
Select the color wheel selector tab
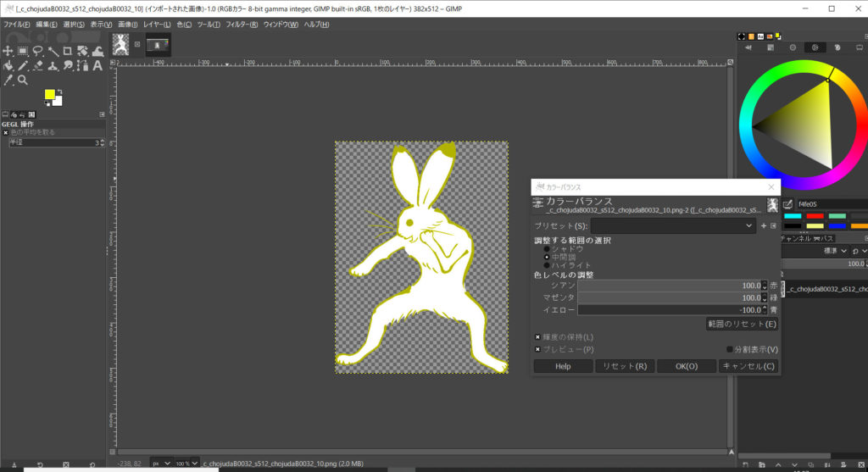[815, 47]
